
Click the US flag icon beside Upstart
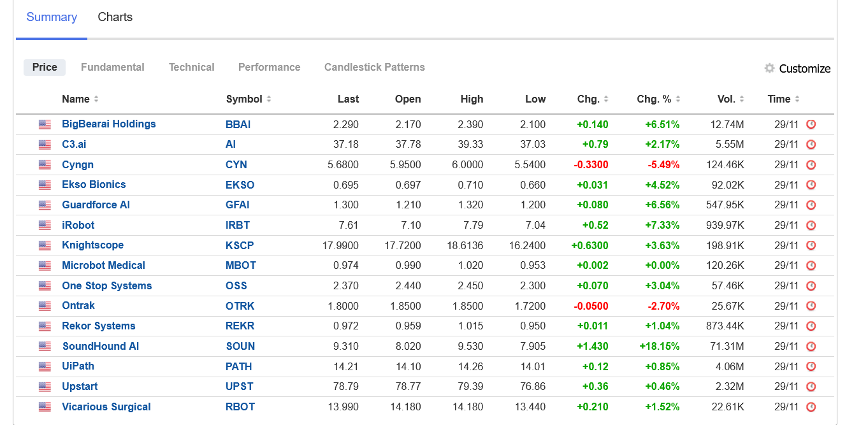[x=45, y=387]
